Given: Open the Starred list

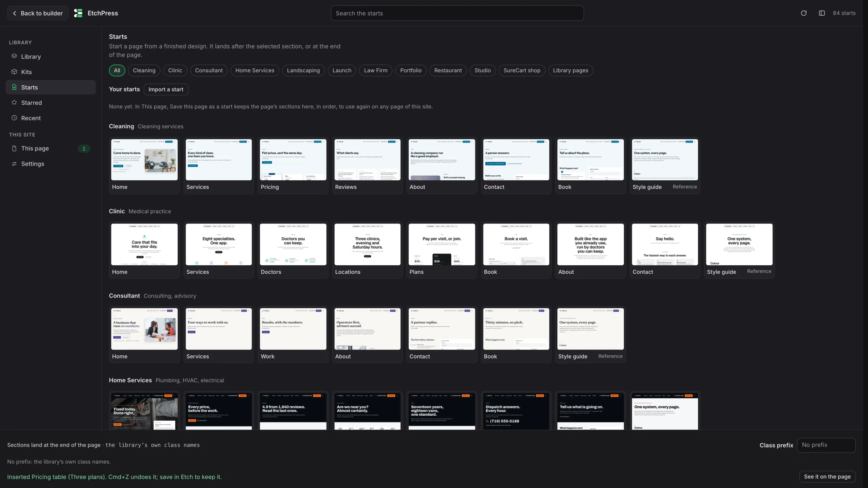Looking at the screenshot, I should (51, 103).
